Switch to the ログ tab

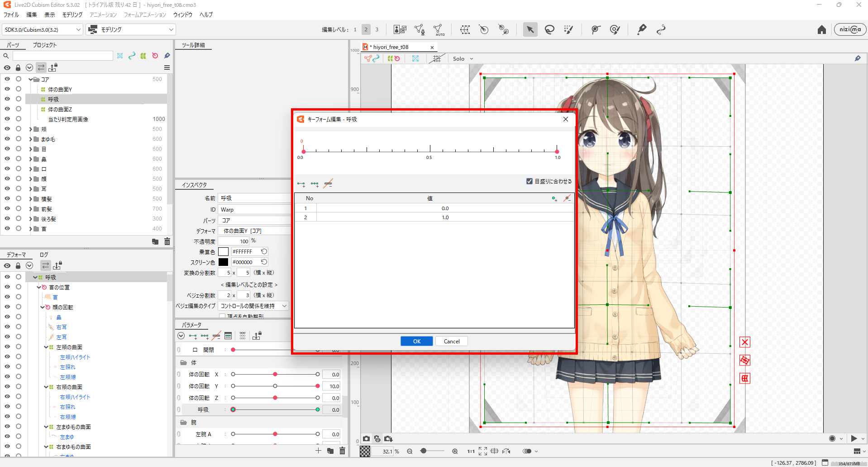coord(44,255)
